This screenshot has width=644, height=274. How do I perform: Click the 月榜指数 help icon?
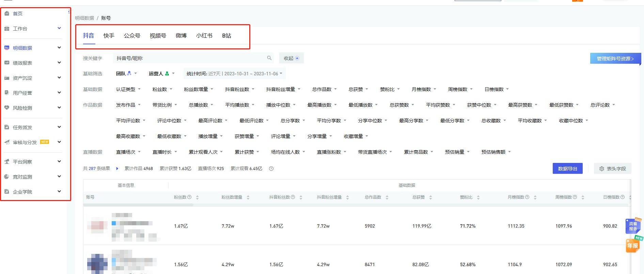click(527, 197)
